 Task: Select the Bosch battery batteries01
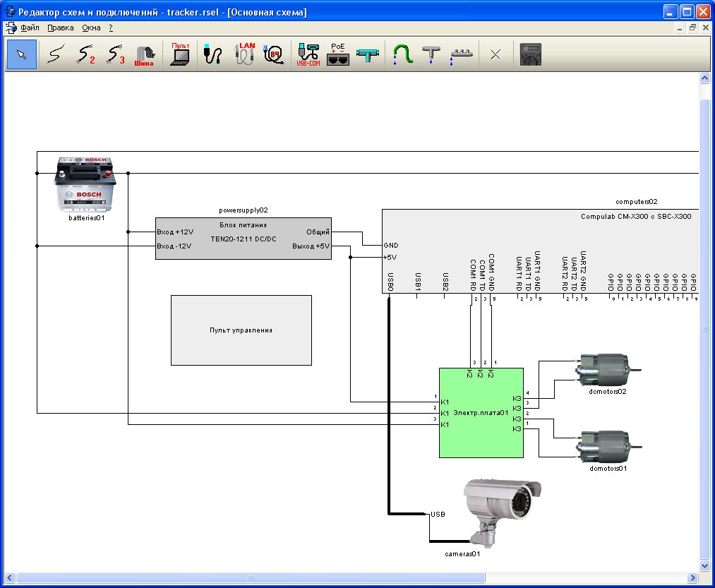click(x=85, y=184)
